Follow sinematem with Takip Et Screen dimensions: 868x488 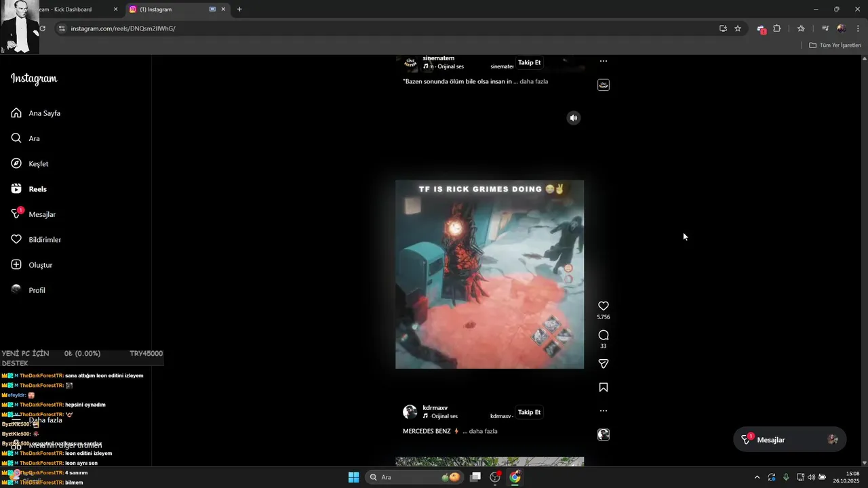click(x=530, y=62)
